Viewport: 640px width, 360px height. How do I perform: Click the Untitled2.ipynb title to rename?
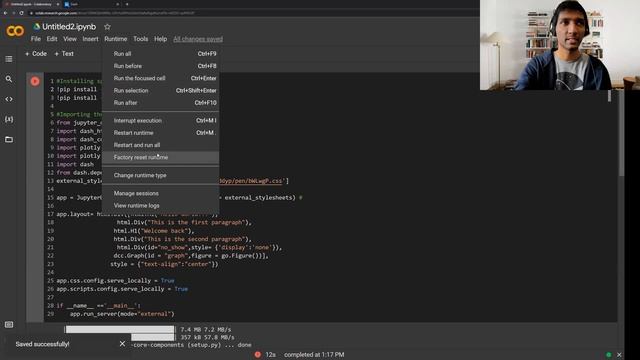click(x=69, y=27)
